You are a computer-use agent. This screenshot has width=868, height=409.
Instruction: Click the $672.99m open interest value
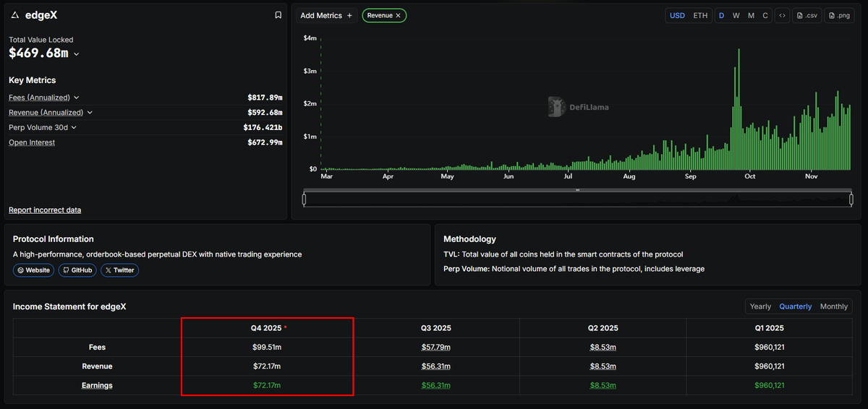click(x=265, y=142)
